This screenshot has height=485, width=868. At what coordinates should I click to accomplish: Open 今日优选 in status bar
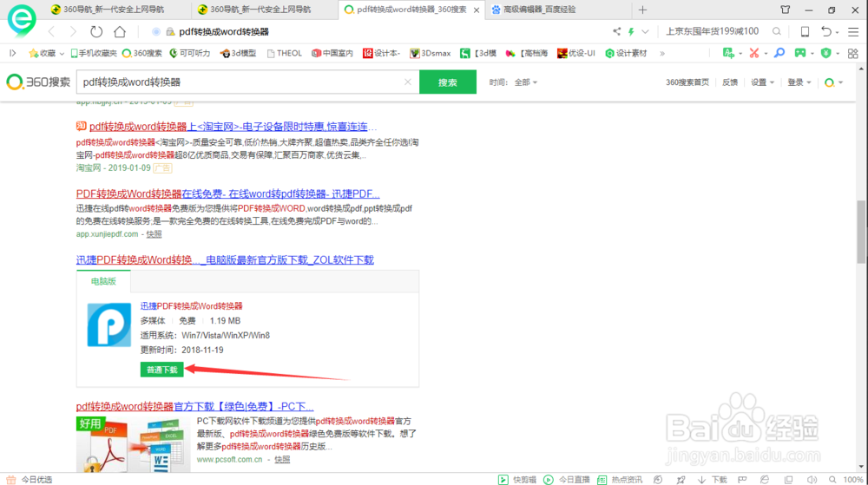click(x=30, y=480)
